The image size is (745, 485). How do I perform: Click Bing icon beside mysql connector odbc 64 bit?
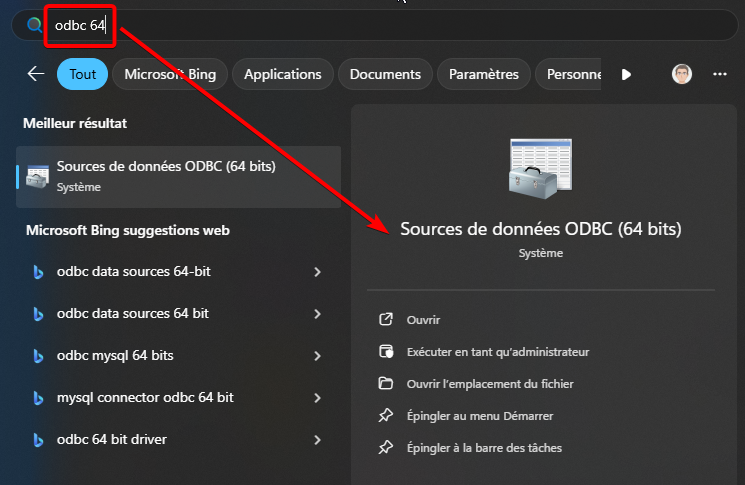[x=38, y=398]
